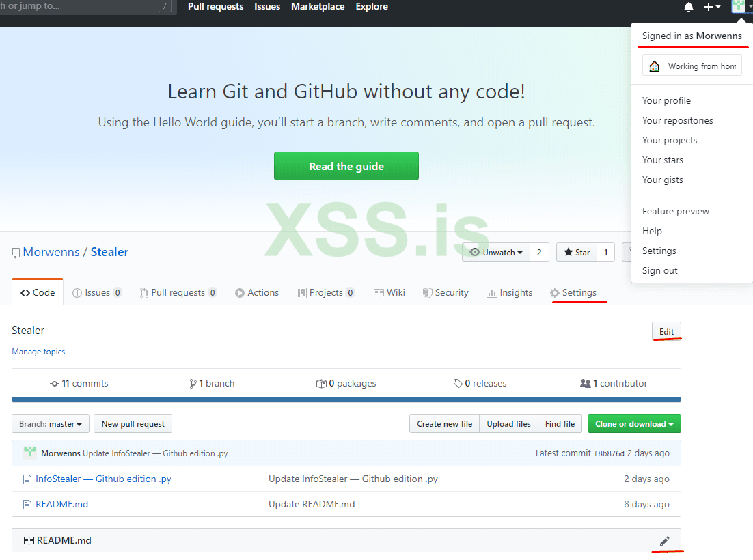The height and width of the screenshot is (560, 753).
Task: Click the latest commit hash f8b876d
Action: [x=609, y=453]
